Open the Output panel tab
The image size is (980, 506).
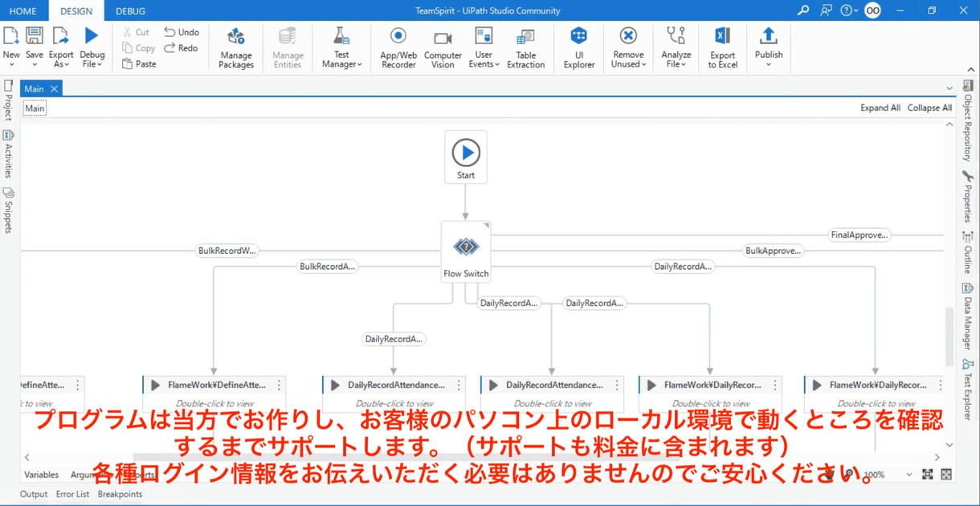click(x=34, y=494)
